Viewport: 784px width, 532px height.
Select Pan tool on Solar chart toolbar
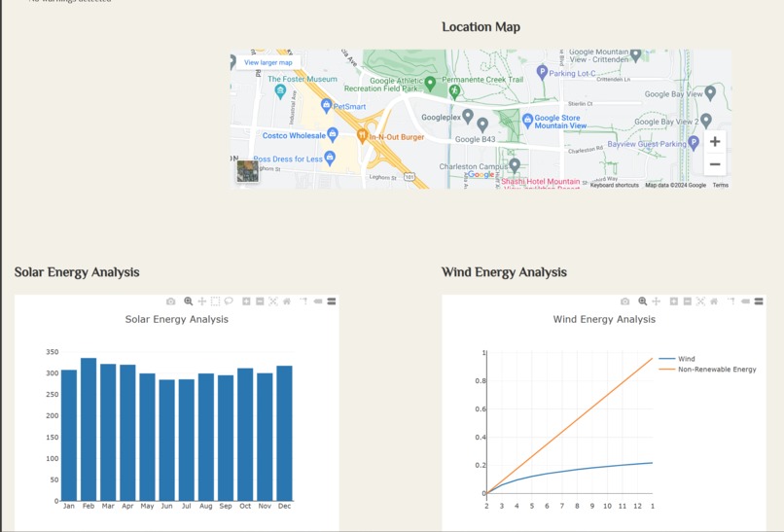pyautogui.click(x=202, y=301)
